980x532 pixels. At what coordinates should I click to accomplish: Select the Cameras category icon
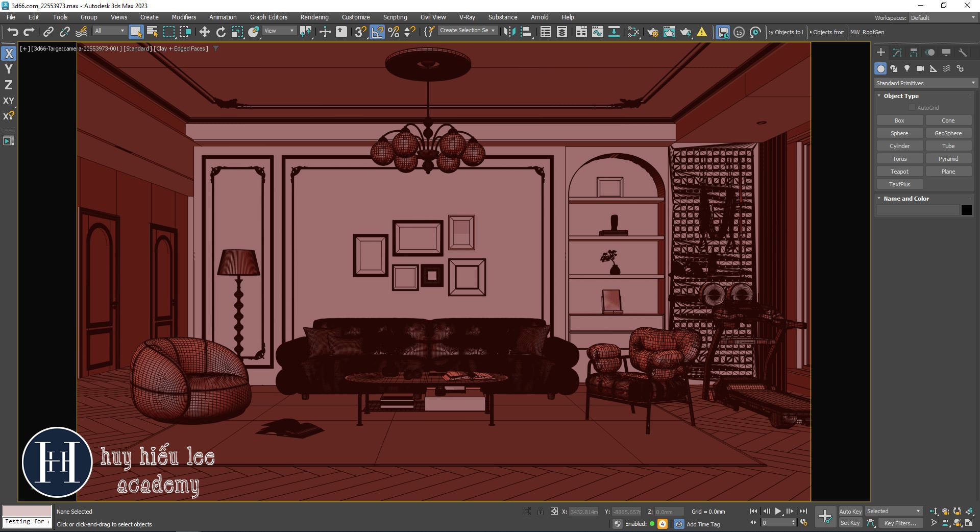(920, 68)
